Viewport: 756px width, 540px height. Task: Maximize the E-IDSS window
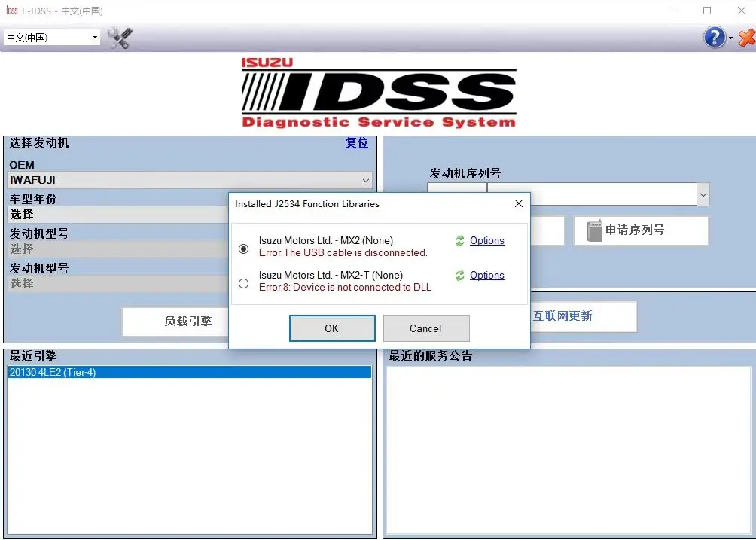coord(707,11)
